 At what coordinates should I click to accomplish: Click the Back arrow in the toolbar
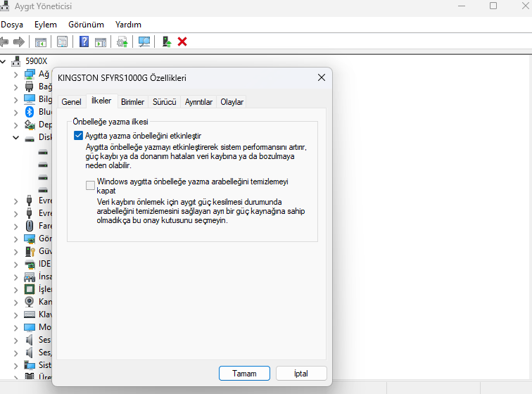4,42
